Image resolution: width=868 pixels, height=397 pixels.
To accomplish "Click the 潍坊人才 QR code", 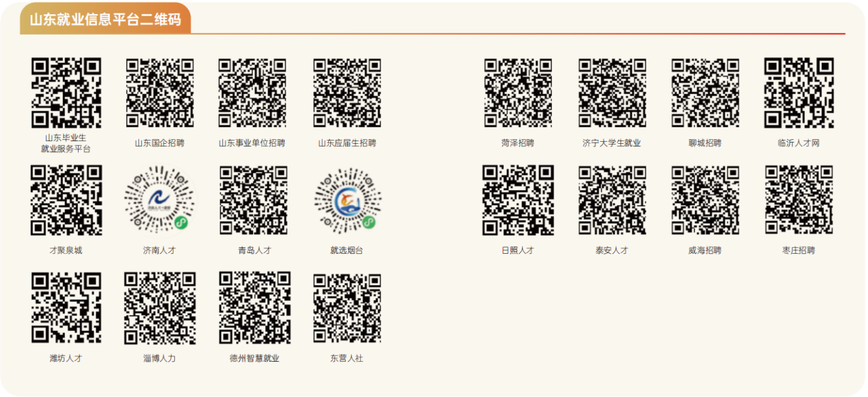I will click(66, 308).
